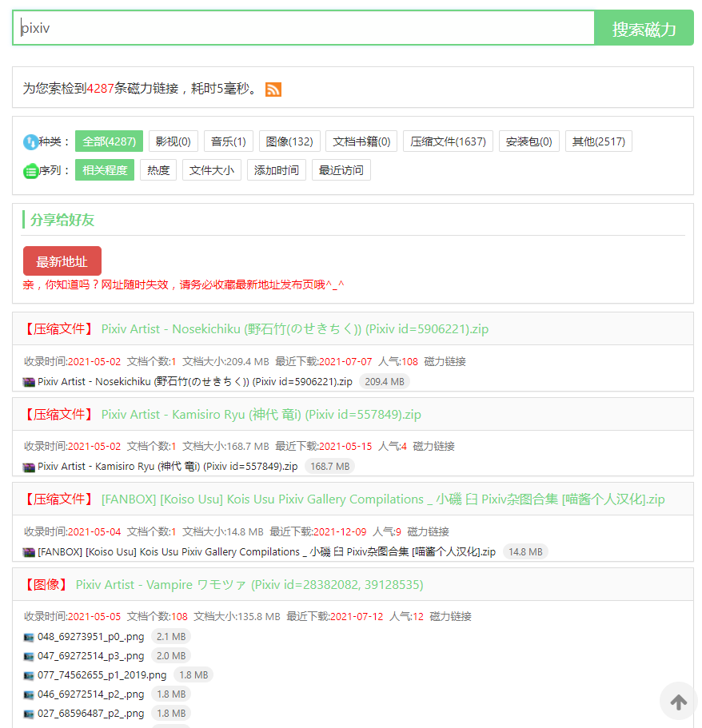Click 磁力链接 in the Nosekichiku result
702x728 pixels.
click(x=445, y=361)
